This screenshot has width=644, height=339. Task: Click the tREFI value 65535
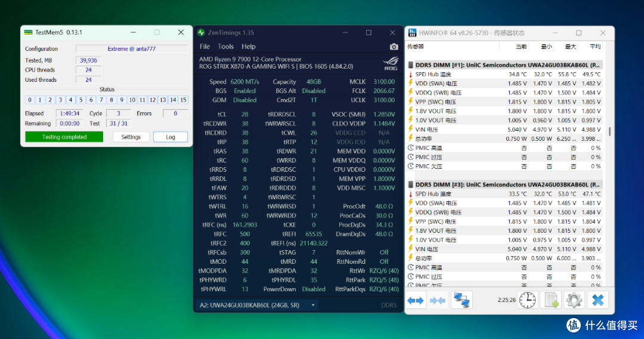point(314,234)
